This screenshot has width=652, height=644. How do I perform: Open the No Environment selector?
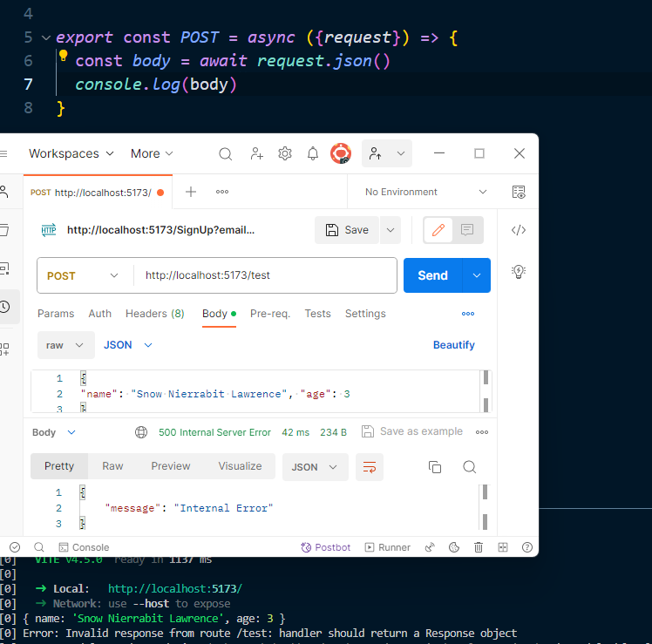pyautogui.click(x=425, y=192)
